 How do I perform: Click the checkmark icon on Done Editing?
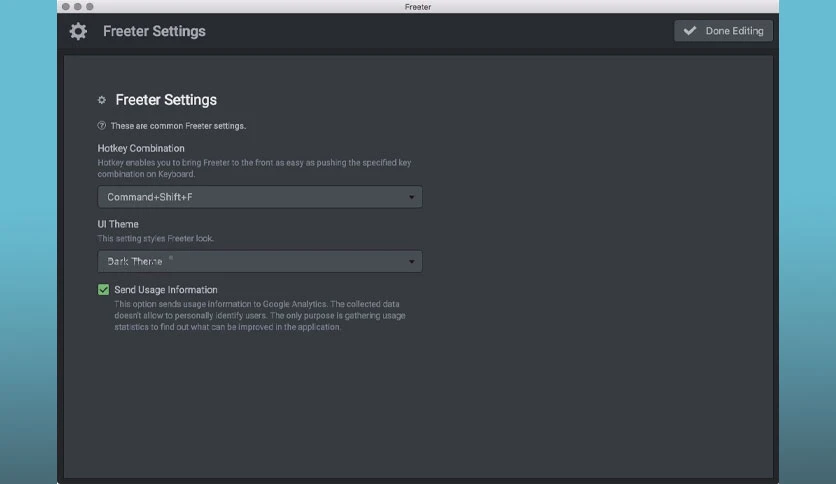click(690, 31)
